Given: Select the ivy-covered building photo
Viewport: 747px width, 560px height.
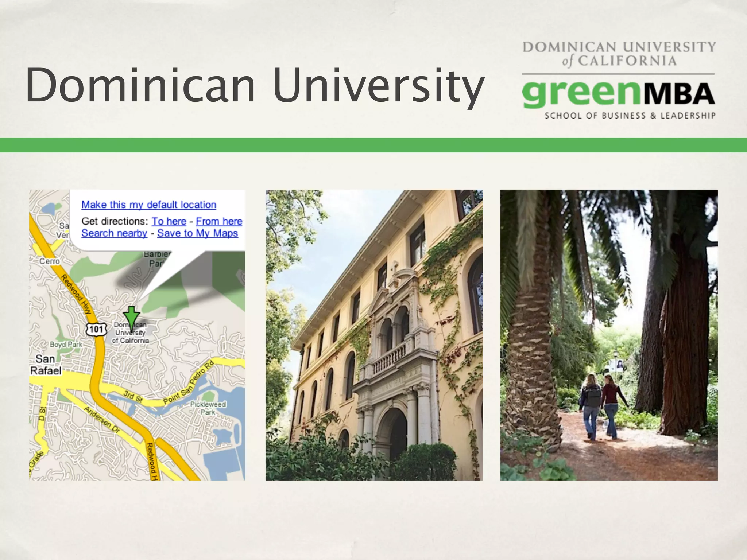Looking at the screenshot, I should pyautogui.click(x=374, y=335).
